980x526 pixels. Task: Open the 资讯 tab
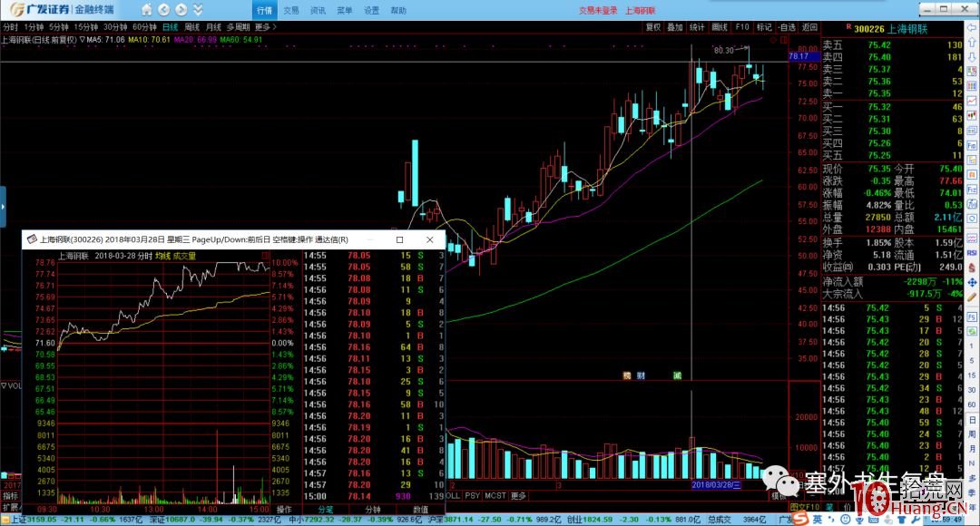(x=318, y=10)
